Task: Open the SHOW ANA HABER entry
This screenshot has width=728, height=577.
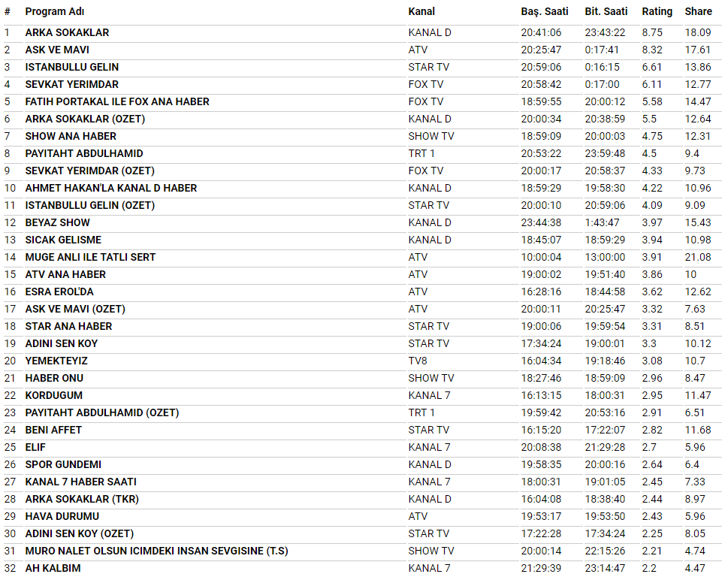Action: click(71, 136)
